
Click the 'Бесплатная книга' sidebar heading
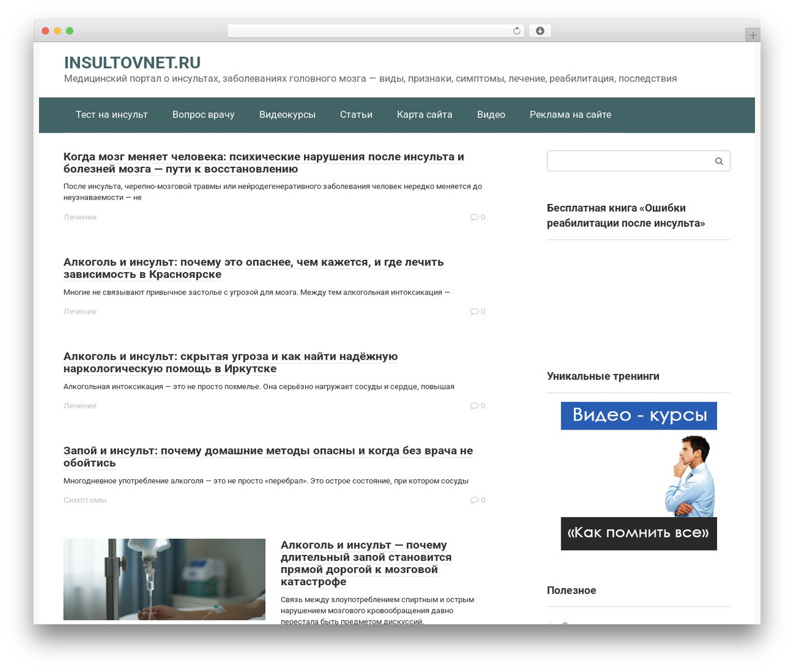coord(626,216)
